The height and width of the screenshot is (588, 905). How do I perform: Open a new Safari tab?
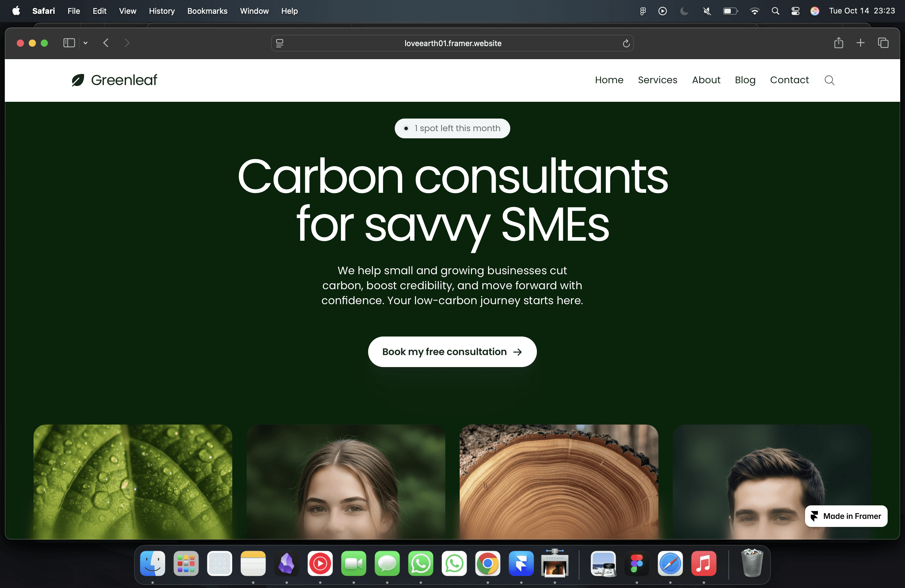tap(860, 43)
